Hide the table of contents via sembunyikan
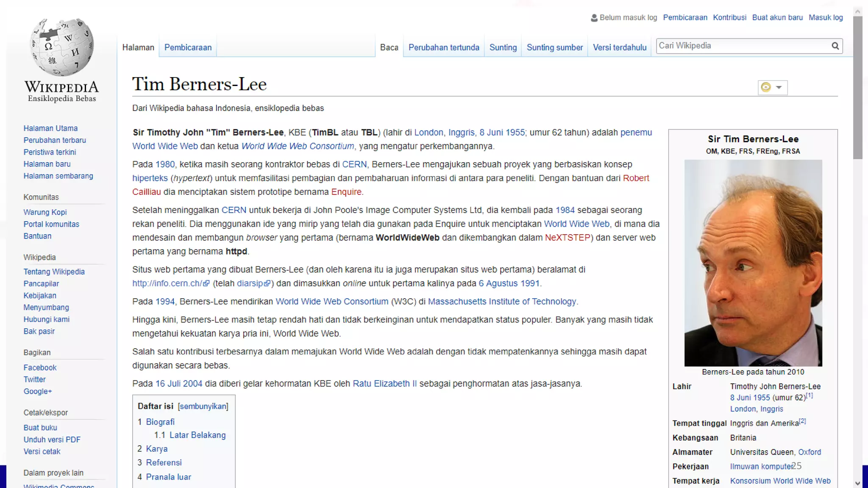 click(203, 406)
